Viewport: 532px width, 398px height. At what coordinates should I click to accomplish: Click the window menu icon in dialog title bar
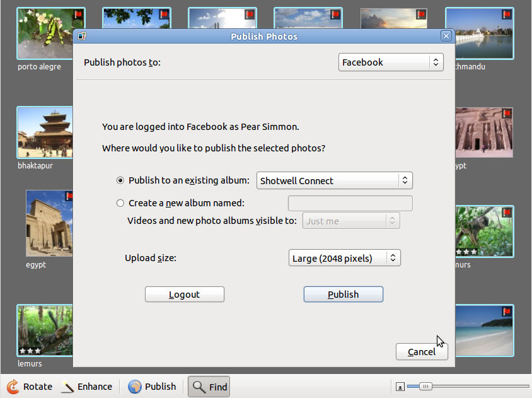[x=81, y=37]
